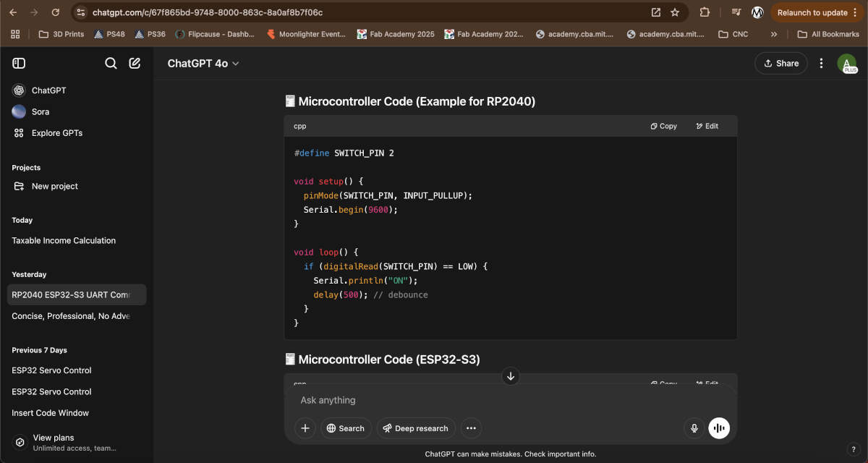Open the browser extensions puzzle icon
Screen dimensions: 868x463
705,12
